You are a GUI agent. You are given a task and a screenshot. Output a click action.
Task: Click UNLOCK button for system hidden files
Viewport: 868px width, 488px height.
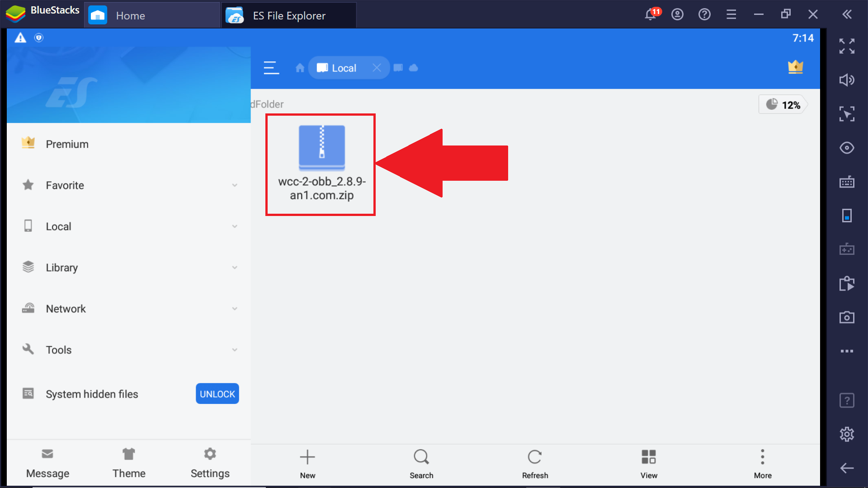coord(217,394)
